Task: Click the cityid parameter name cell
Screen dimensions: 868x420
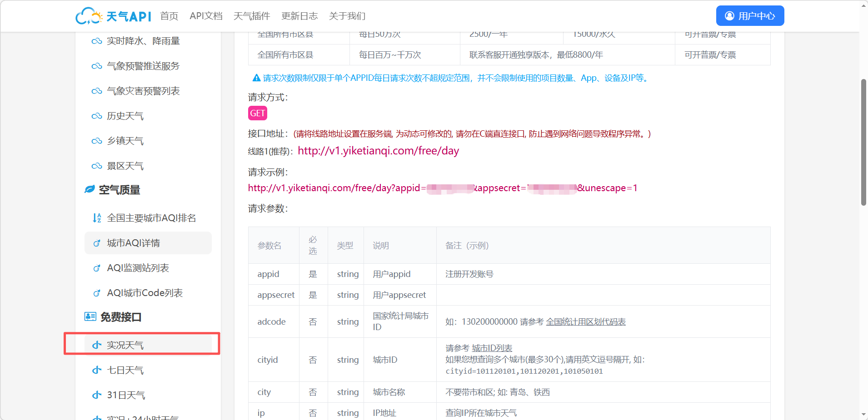Action: [x=274, y=360]
